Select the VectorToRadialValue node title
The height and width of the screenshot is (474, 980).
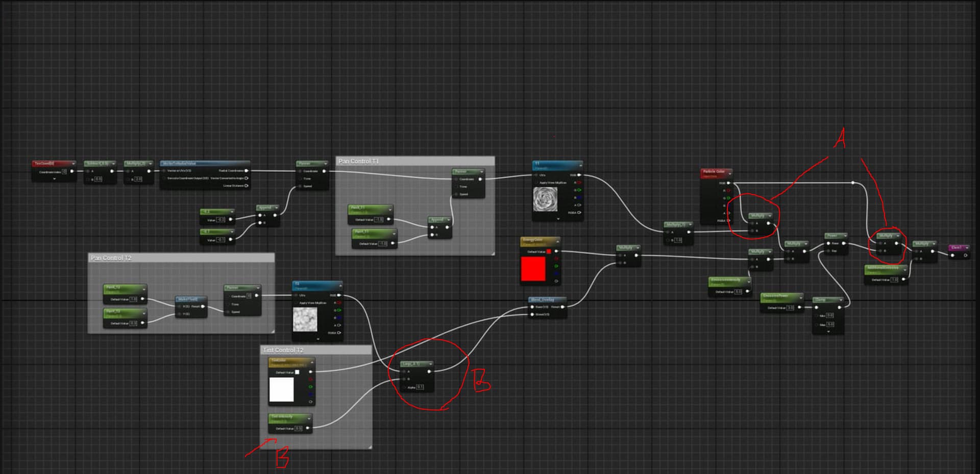pyautogui.click(x=179, y=163)
